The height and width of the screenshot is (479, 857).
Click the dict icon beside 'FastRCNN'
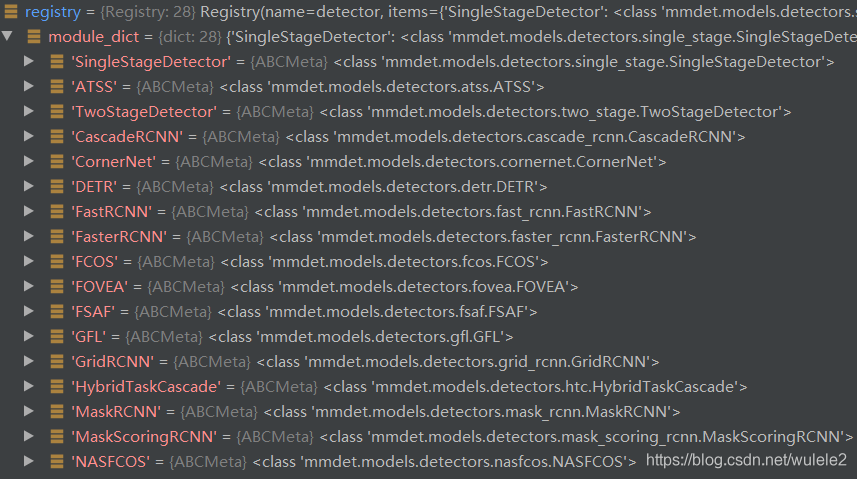click(x=57, y=212)
